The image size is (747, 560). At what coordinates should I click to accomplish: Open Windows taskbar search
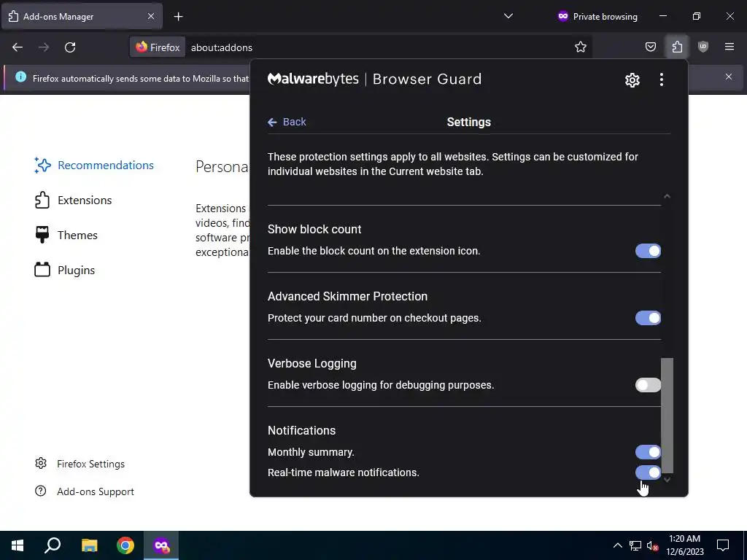[53, 545]
